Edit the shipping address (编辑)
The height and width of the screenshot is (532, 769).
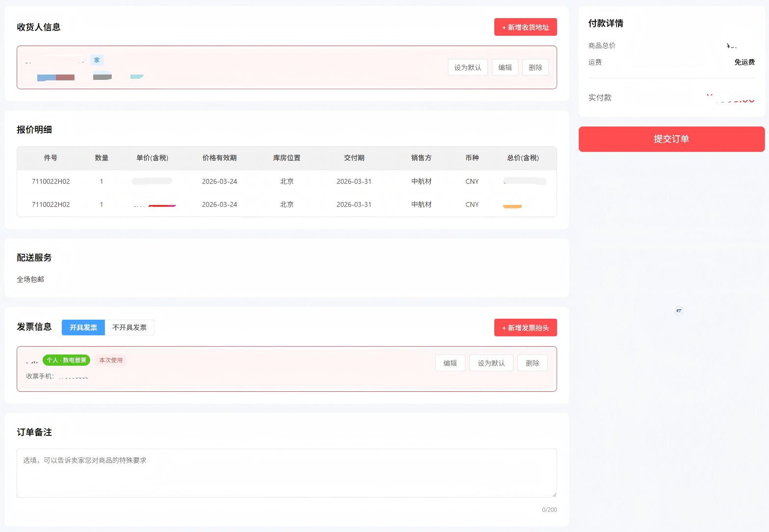pyautogui.click(x=505, y=67)
